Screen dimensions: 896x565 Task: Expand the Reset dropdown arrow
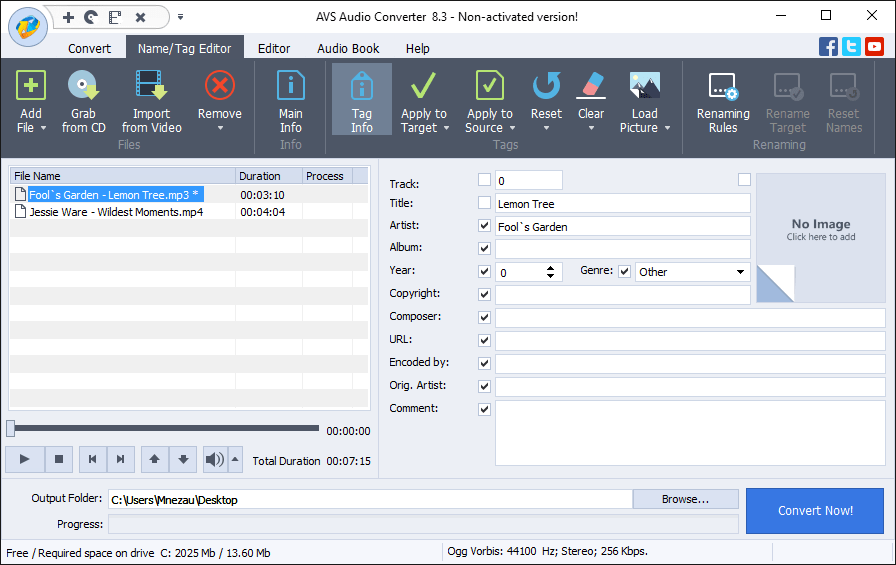(546, 129)
